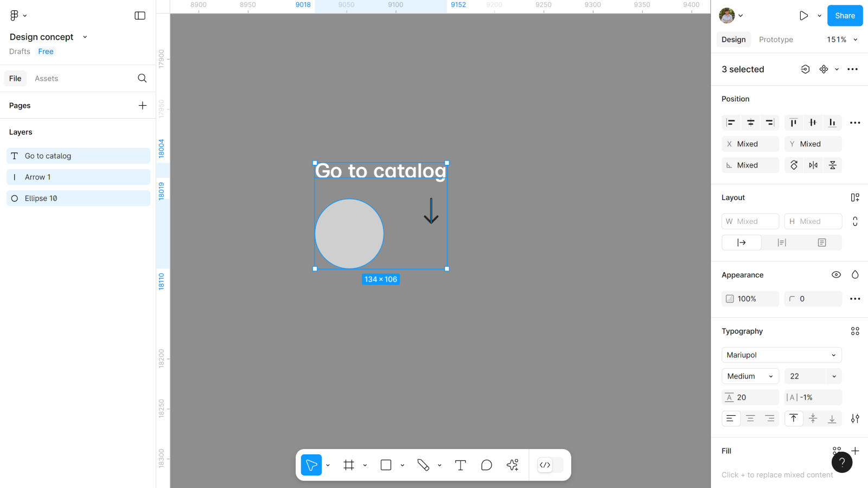
Task: Select the Comment tool
Action: pyautogui.click(x=487, y=465)
